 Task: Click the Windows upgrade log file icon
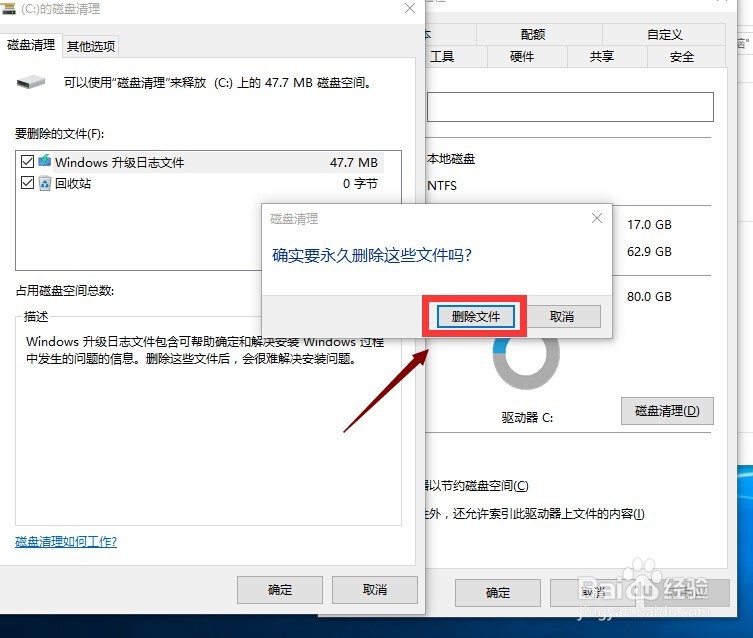pyautogui.click(x=45, y=161)
